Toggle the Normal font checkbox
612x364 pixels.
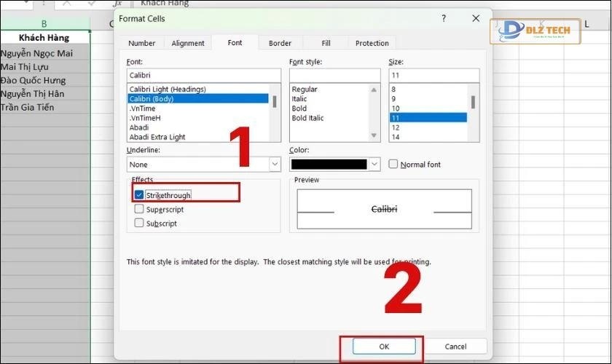[393, 165]
